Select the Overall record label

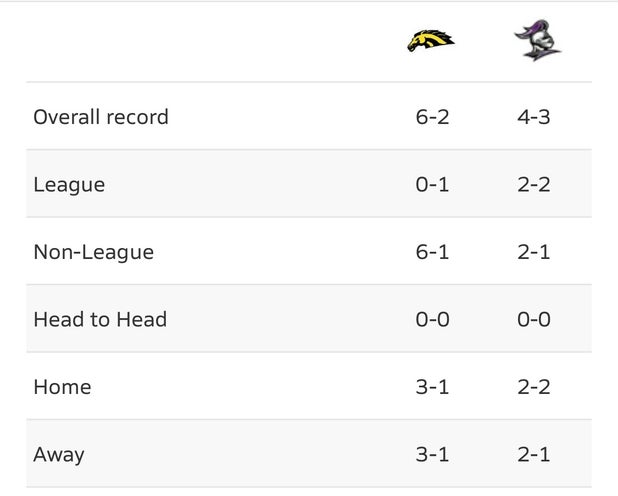tap(101, 117)
